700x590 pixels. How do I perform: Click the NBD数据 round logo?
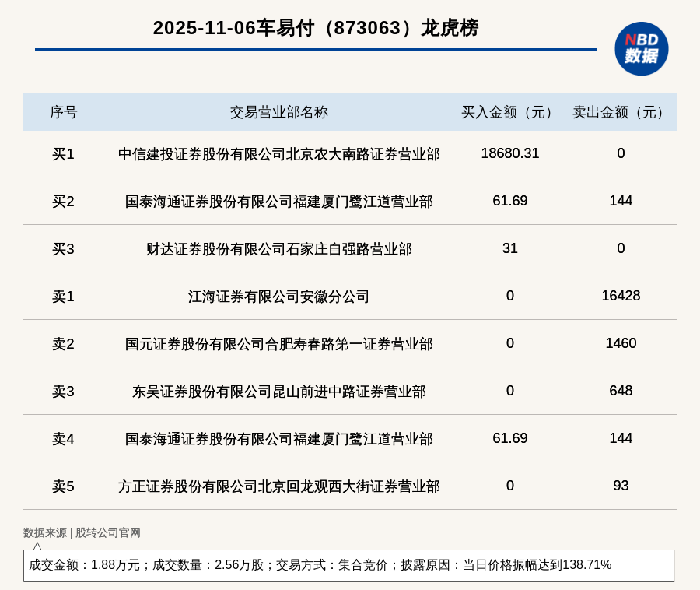[641, 49]
